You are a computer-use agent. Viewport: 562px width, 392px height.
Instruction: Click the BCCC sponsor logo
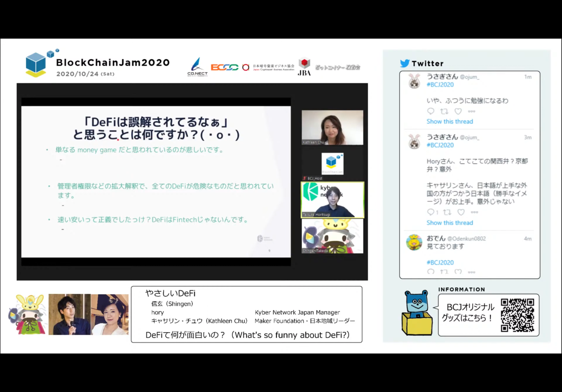[224, 67]
